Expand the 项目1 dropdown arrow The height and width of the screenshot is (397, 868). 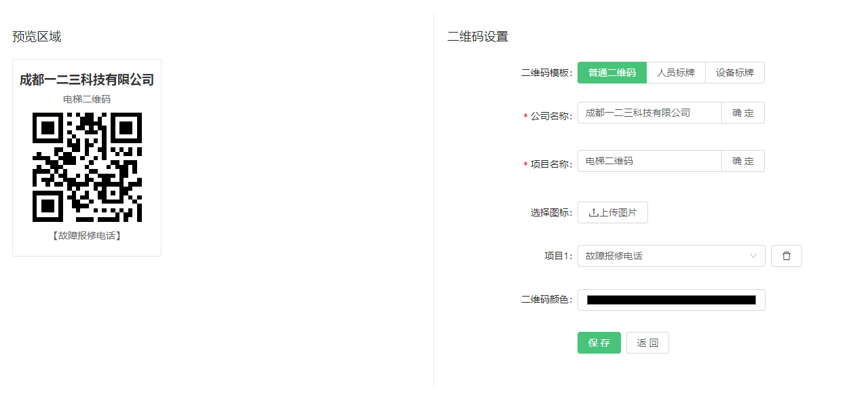[x=753, y=256]
